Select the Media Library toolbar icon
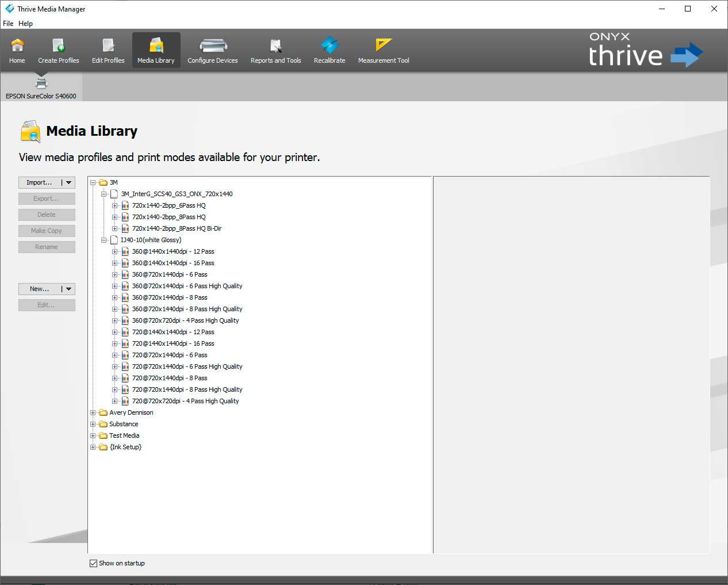728x585 pixels. pos(156,51)
